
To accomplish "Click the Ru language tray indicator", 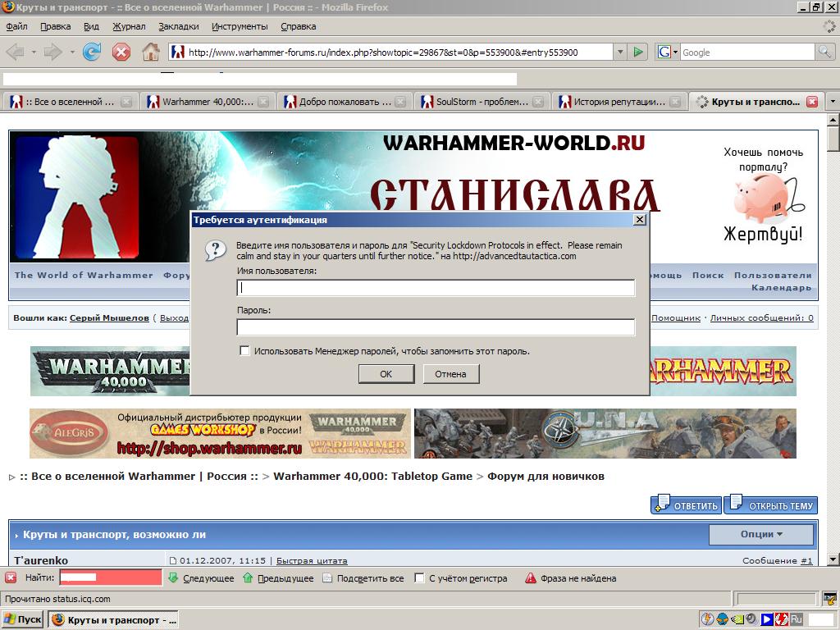I will (x=796, y=619).
